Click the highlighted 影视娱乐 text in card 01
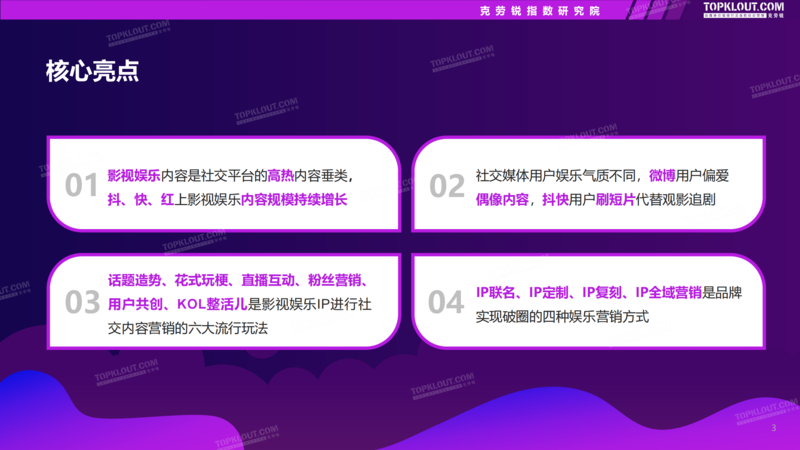The width and height of the screenshot is (800, 450). pyautogui.click(x=134, y=176)
